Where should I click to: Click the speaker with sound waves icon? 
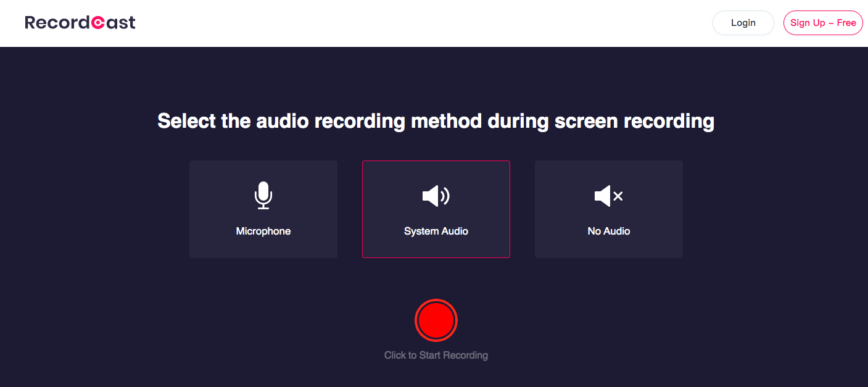pyautogui.click(x=436, y=196)
